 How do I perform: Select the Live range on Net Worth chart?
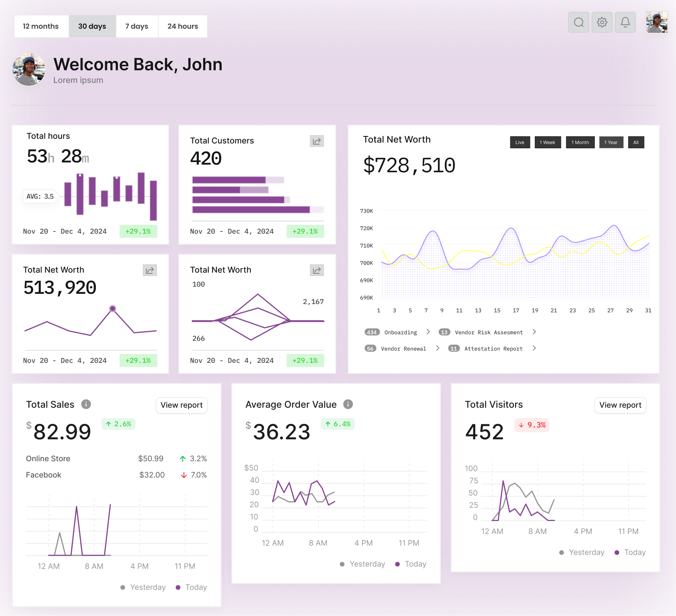pyautogui.click(x=519, y=142)
